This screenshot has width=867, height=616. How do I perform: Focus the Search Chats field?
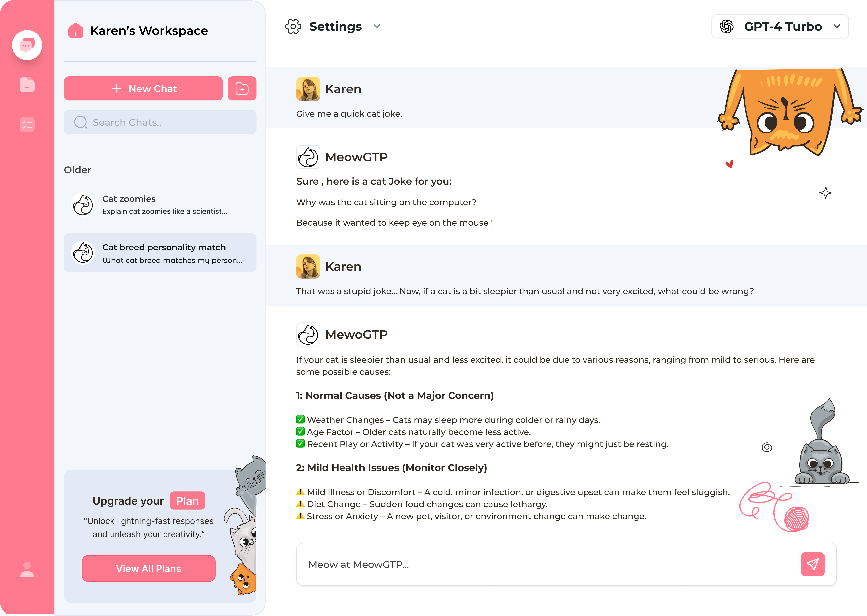coord(167,122)
